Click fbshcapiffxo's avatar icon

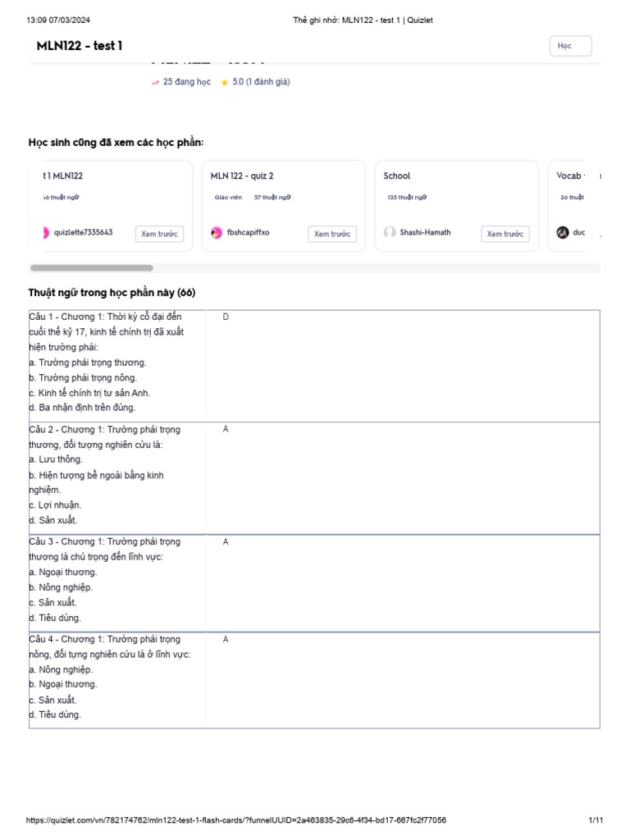click(217, 233)
